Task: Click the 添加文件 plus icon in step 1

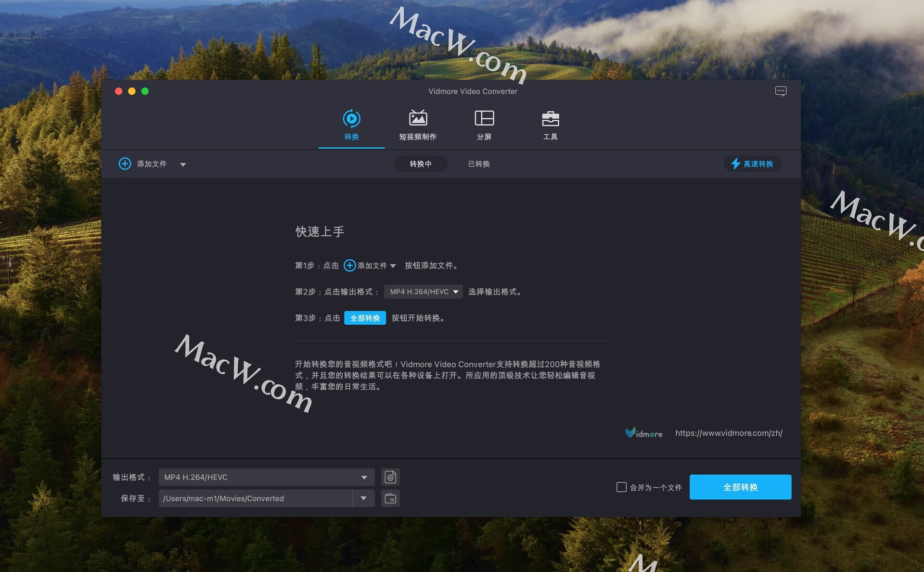Action: click(350, 265)
